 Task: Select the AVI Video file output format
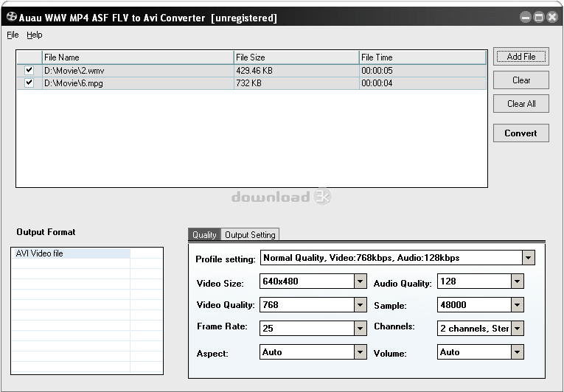tap(71, 253)
